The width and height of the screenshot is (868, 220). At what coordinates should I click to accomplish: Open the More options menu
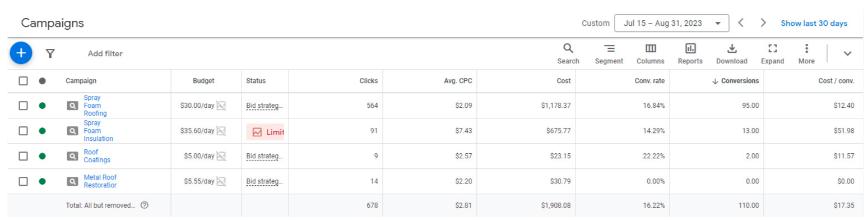[x=806, y=54]
